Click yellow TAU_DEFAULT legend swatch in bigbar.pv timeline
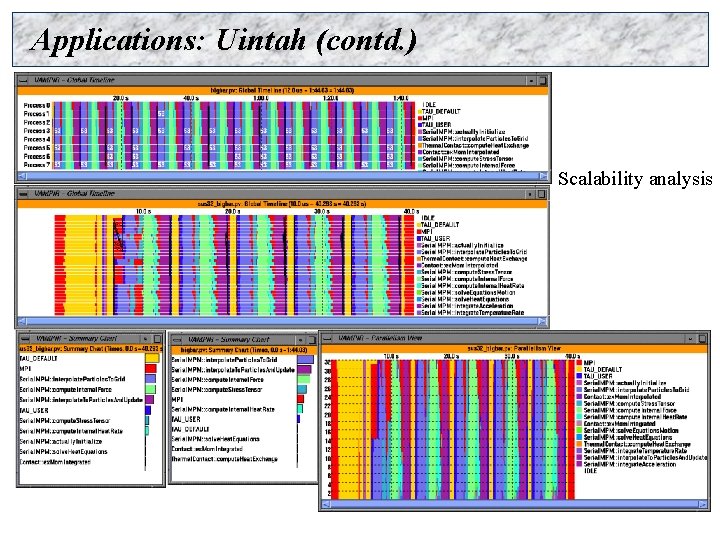The height and width of the screenshot is (540, 720). coord(419,112)
